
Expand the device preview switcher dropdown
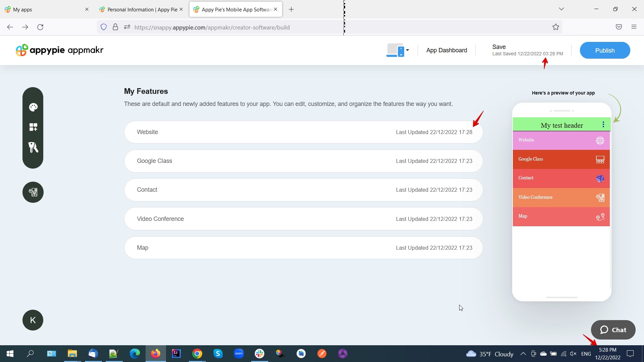coord(398,50)
